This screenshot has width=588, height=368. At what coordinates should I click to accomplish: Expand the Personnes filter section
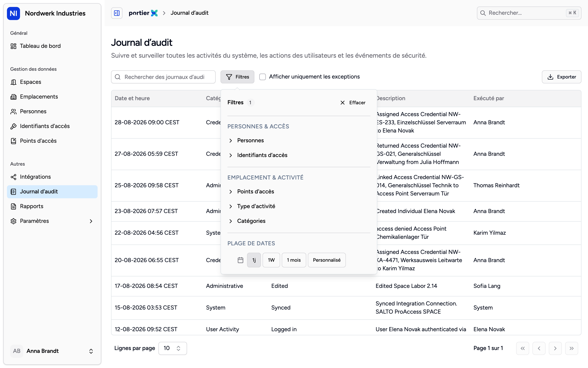[x=299, y=140]
